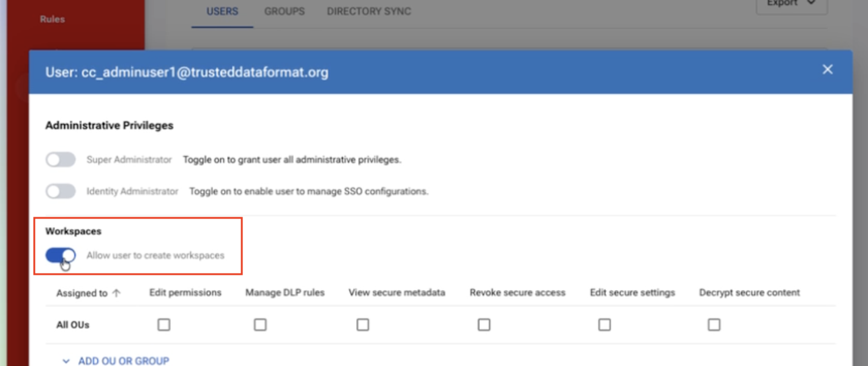Open the Export dropdown
The width and height of the screenshot is (868, 366).
point(792,4)
